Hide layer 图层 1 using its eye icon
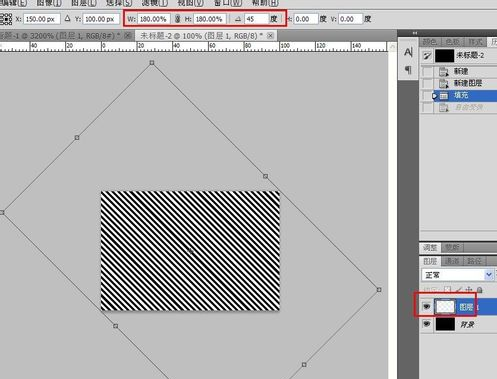Image resolution: width=497 pixels, height=379 pixels. coord(426,306)
